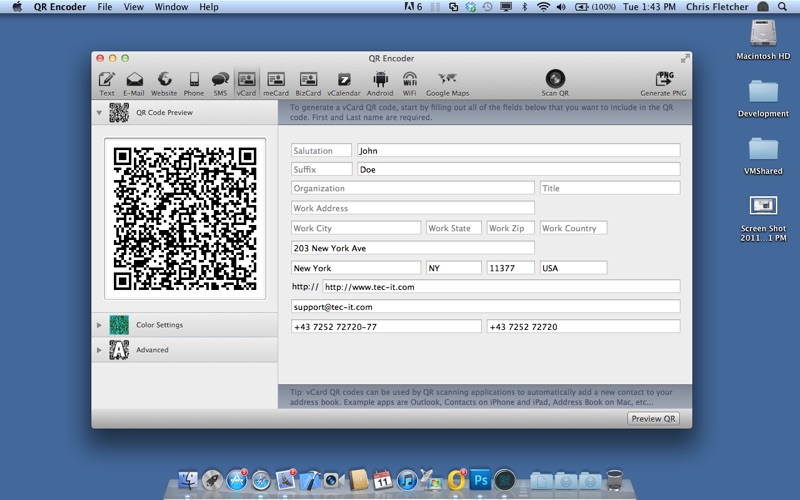Viewport: 800px width, 500px height.
Task: Open the File menu
Action: 105,7
